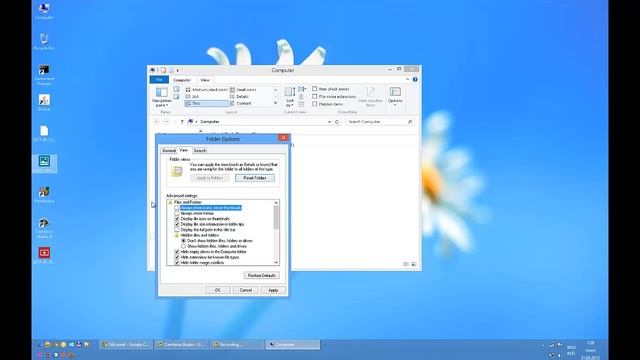Open the Quick Access Toolbar customize arrow

click(178, 71)
